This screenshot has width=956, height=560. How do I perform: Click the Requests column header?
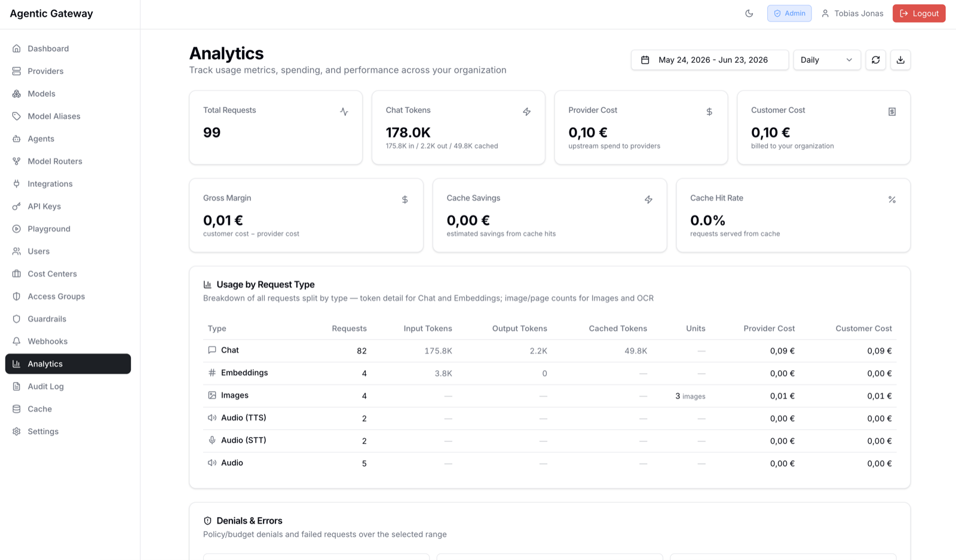[x=350, y=328]
